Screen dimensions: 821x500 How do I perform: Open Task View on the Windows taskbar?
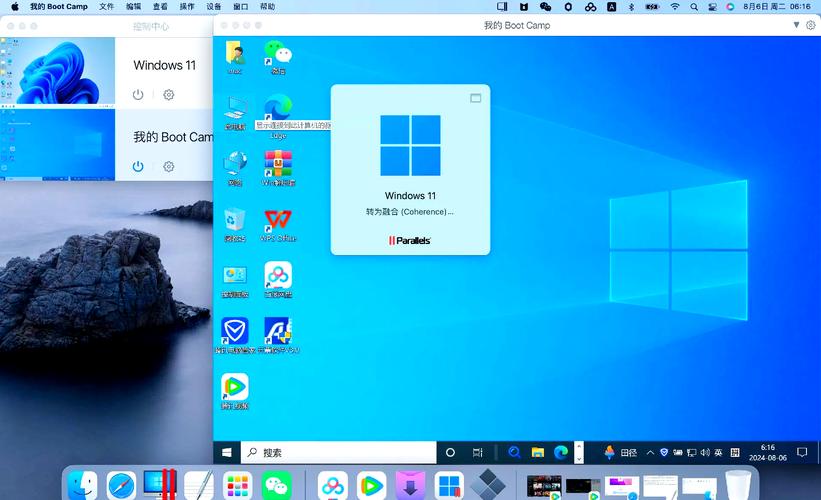(478, 452)
